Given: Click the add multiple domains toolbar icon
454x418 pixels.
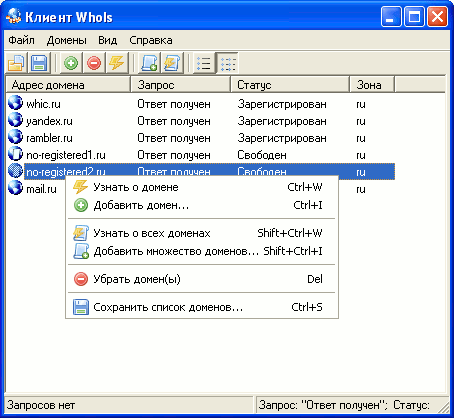Looking at the screenshot, I should 149,63.
